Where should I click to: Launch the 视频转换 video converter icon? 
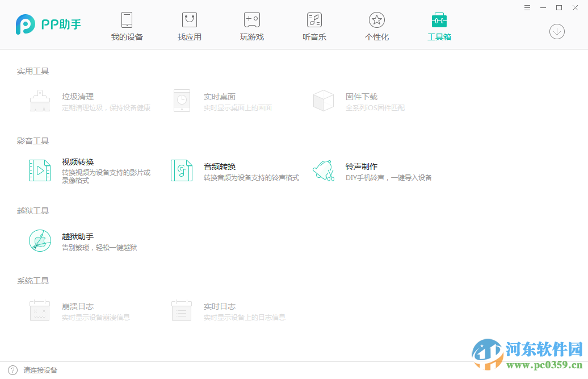39,170
